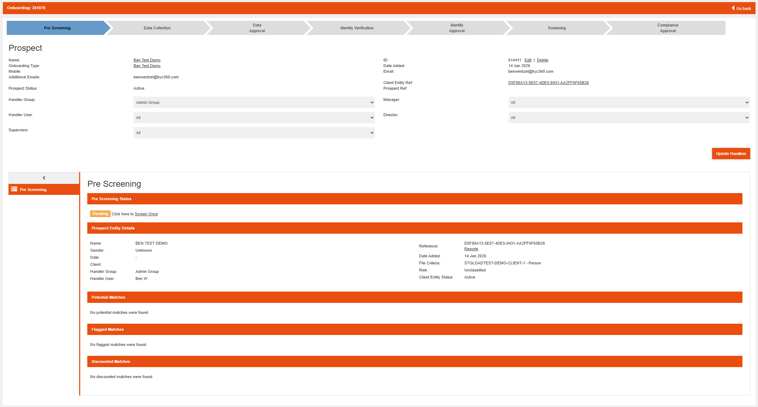Image resolution: width=758 pixels, height=407 pixels.
Task: Switch to the Data Collection stage tab
Action: tap(157, 28)
